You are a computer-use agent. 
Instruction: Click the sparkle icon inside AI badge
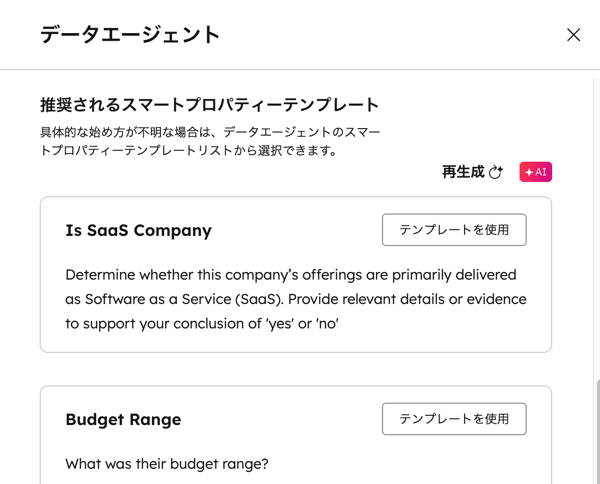point(529,172)
